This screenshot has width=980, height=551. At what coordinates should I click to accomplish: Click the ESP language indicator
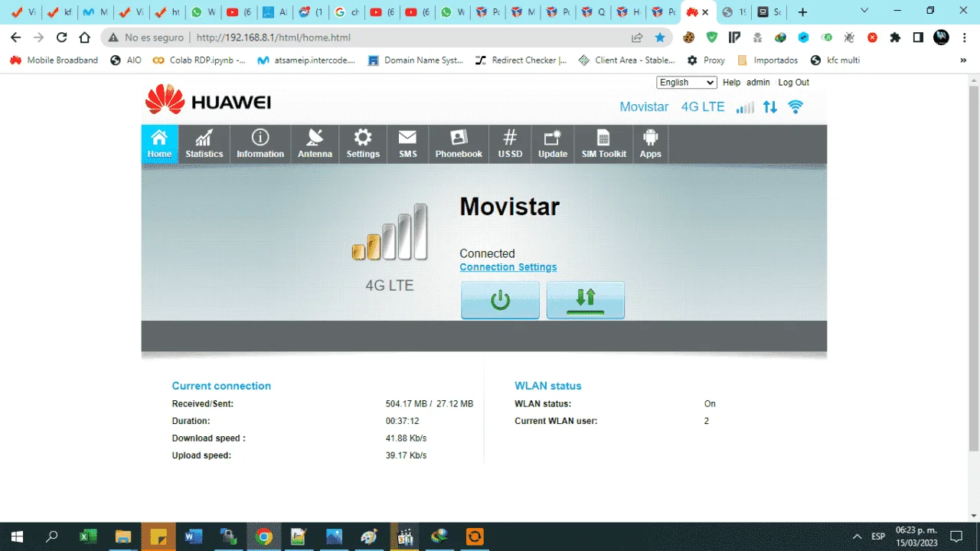coord(878,536)
